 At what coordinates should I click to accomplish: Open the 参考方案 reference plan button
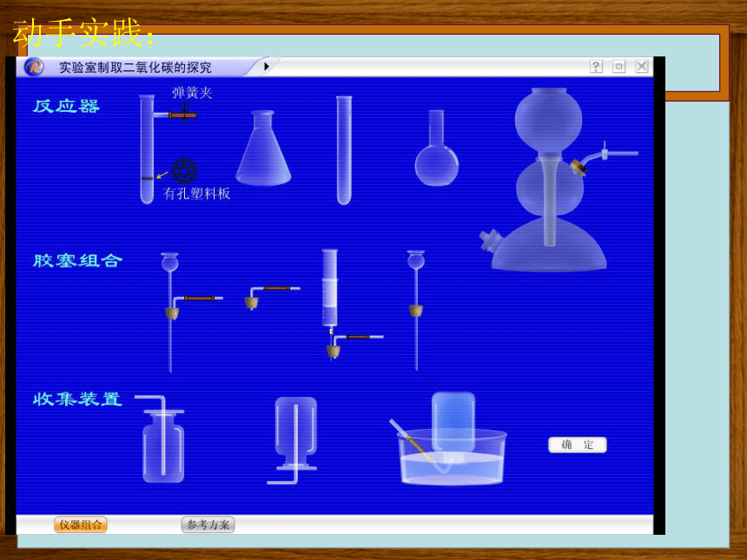(208, 524)
